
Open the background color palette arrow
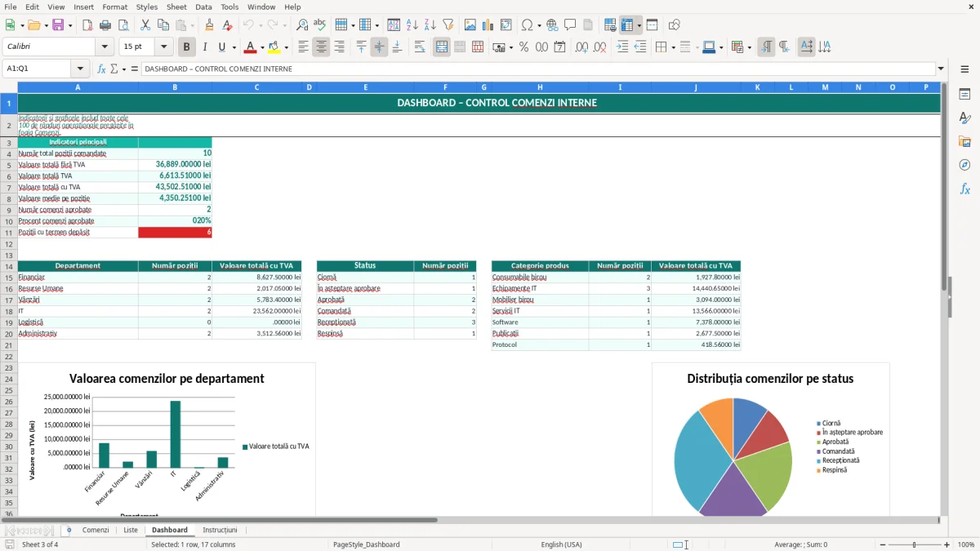286,47
